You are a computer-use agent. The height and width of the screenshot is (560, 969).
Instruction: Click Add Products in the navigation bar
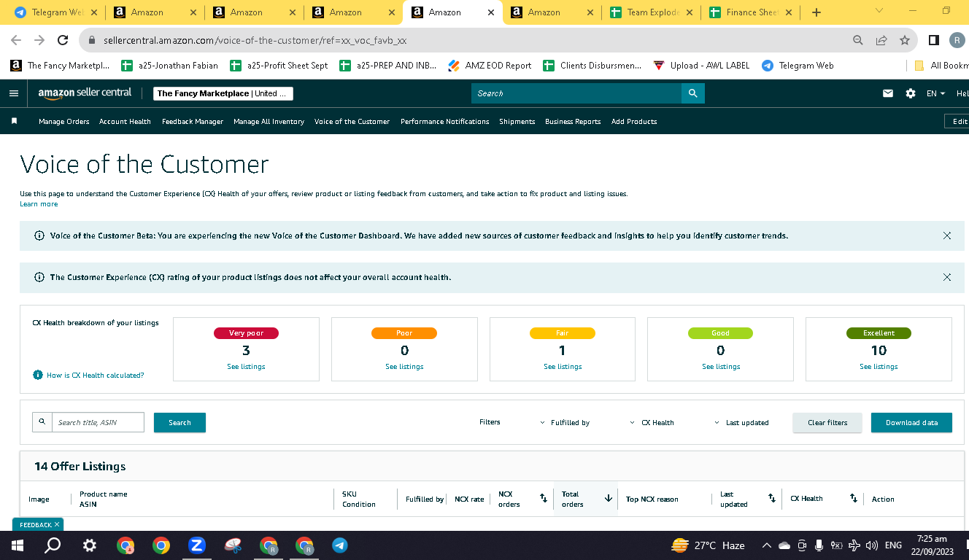[634, 122]
